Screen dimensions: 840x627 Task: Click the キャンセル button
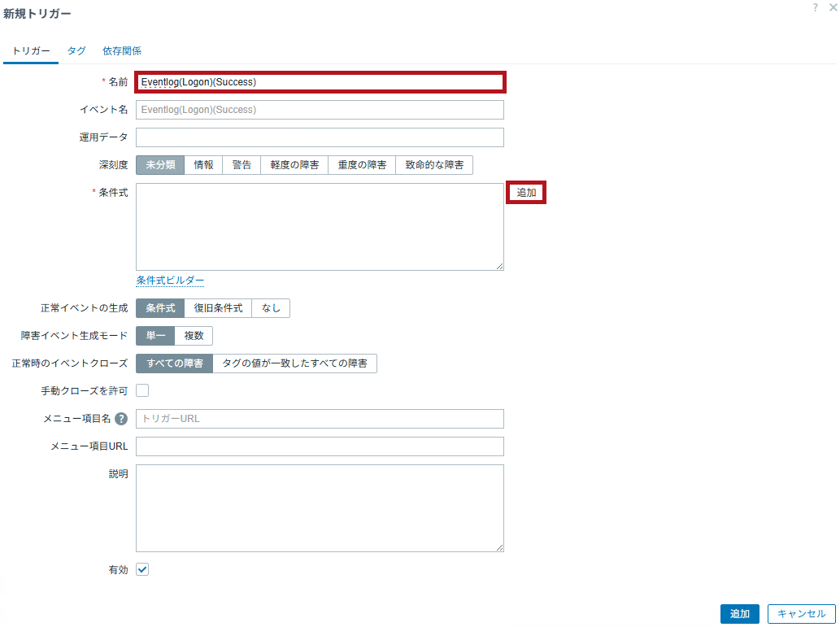801,614
